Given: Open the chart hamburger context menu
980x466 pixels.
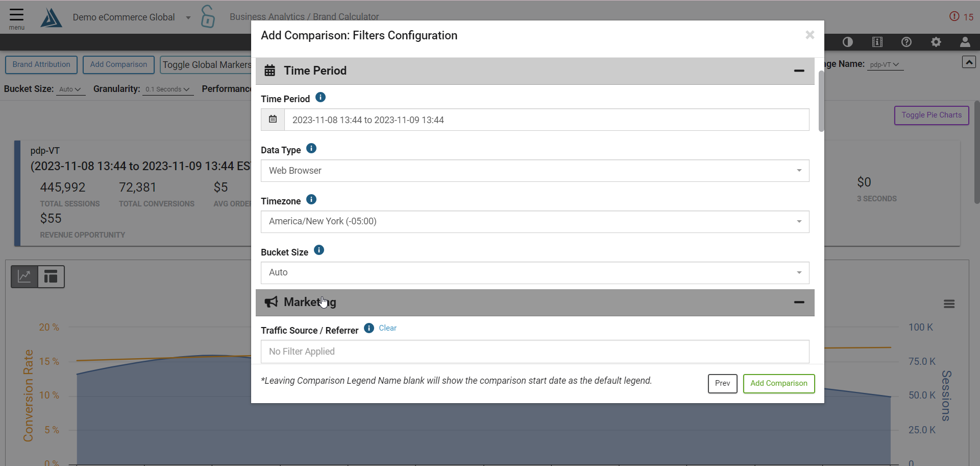Looking at the screenshot, I should click(x=949, y=304).
